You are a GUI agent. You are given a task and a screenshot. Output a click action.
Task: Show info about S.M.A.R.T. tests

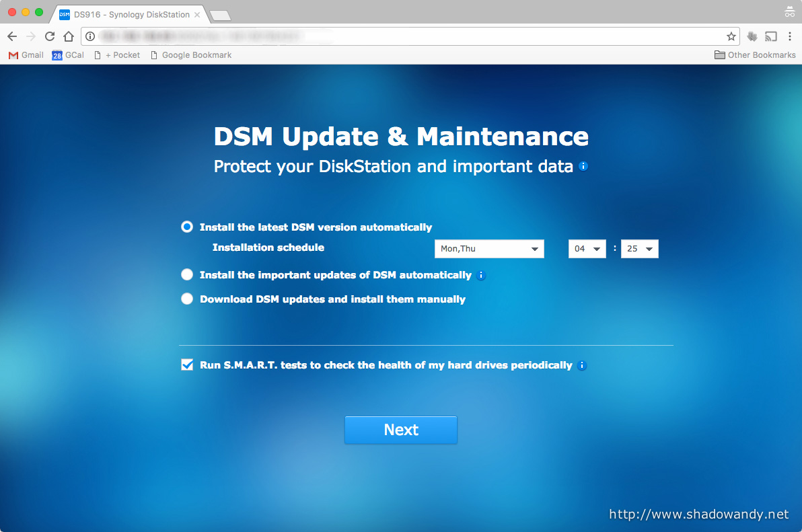point(581,365)
